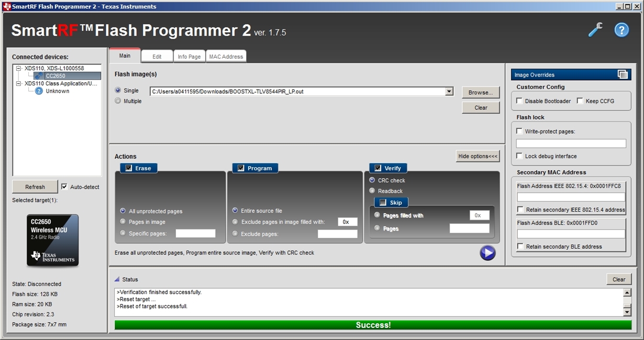Enable Lock debug interface
The width and height of the screenshot is (644, 340).
519,156
